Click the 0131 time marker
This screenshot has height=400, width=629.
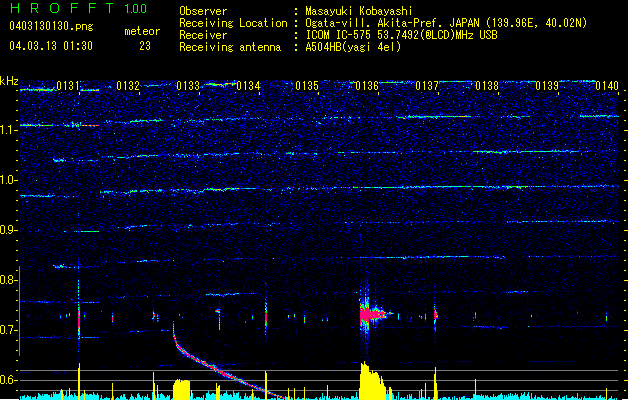(x=68, y=86)
